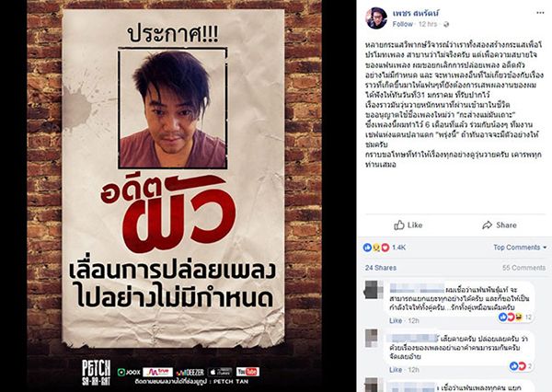Open reactions count on the first comment
This screenshot has width=552, height=392.
click(516, 317)
